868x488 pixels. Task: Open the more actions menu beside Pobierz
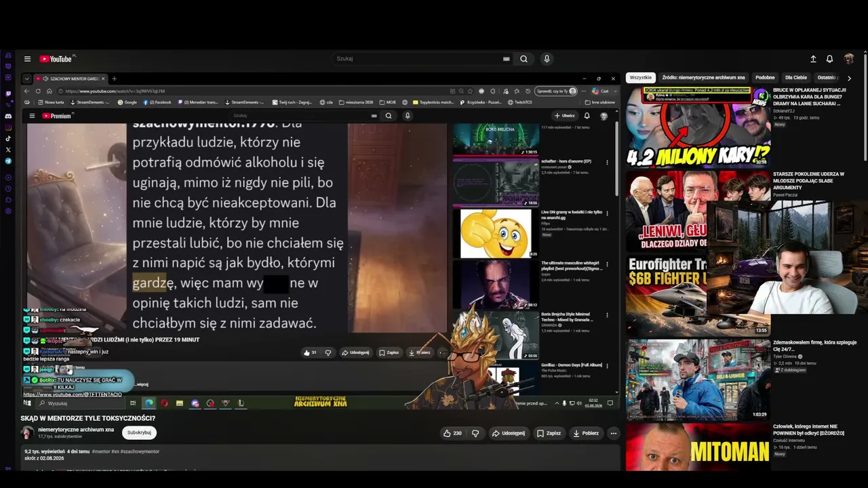point(613,433)
